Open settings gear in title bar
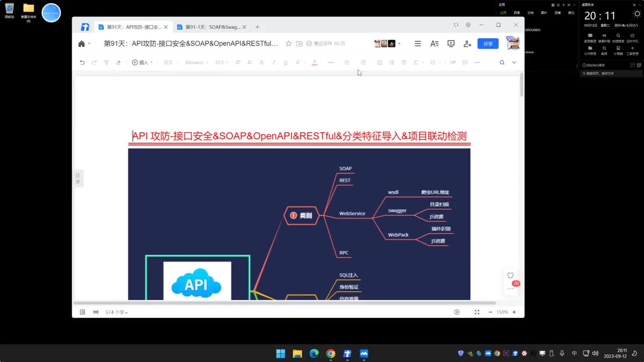 click(x=468, y=25)
